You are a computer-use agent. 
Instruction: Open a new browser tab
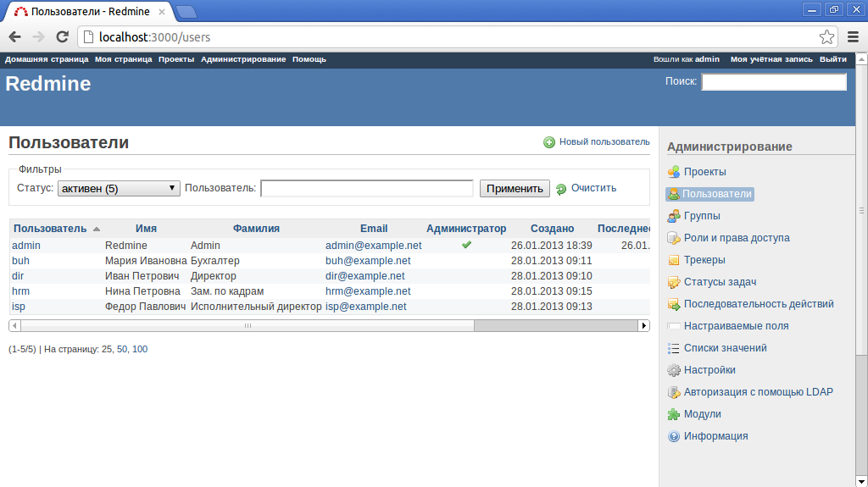tap(186, 12)
